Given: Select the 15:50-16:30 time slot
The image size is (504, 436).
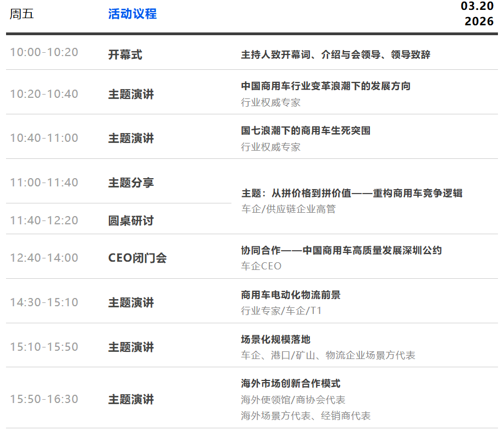Looking at the screenshot, I should click(44, 399).
